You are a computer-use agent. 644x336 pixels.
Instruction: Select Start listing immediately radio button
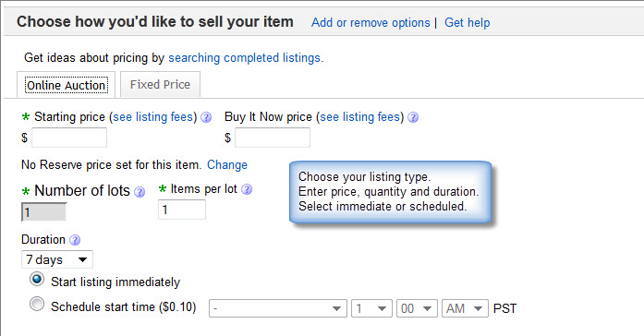pyautogui.click(x=37, y=280)
